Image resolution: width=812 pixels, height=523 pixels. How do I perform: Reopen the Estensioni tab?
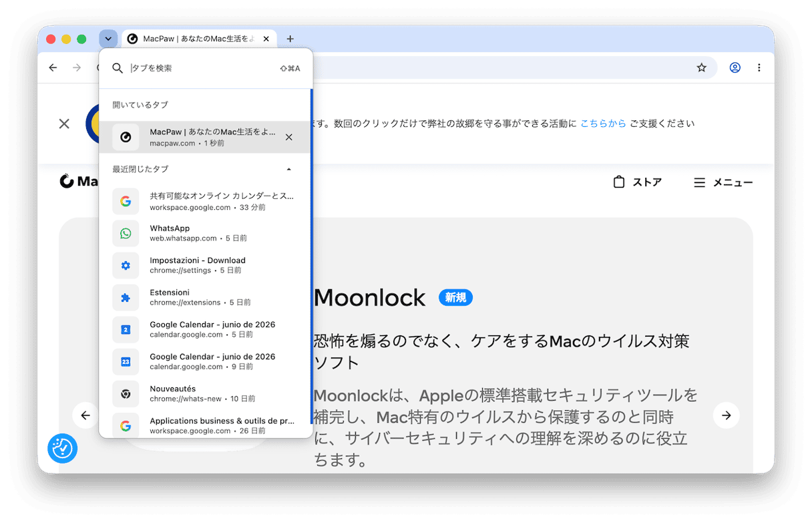(x=204, y=297)
